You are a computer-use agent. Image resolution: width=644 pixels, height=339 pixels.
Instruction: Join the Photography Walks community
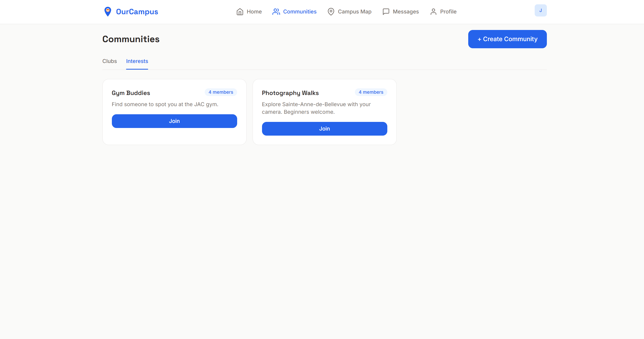[324, 128]
